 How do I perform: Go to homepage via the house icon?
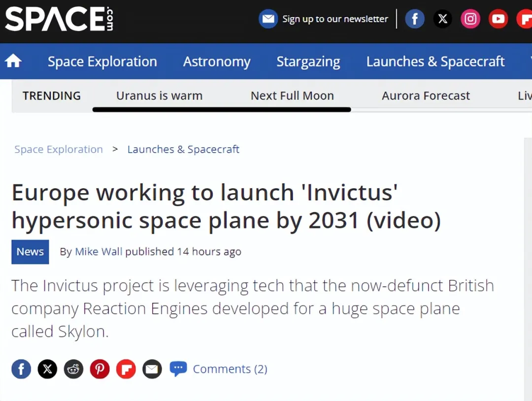[13, 61]
